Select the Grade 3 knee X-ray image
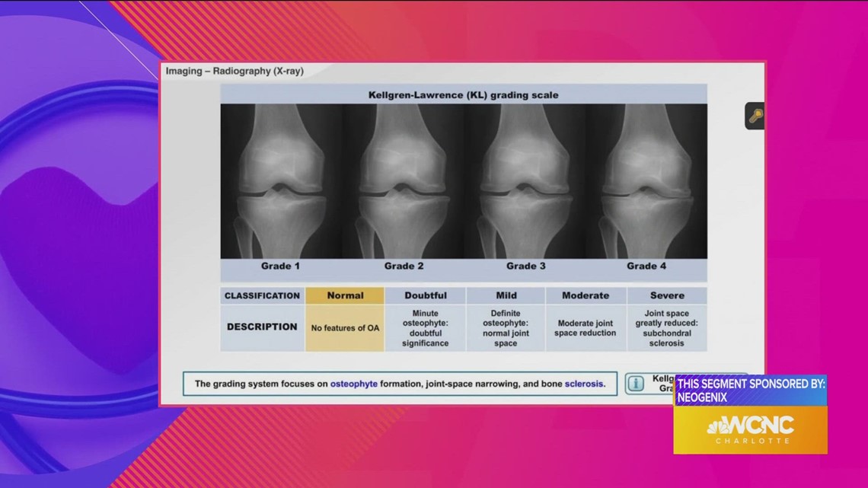Image resolution: width=868 pixels, height=488 pixels. 525,183
